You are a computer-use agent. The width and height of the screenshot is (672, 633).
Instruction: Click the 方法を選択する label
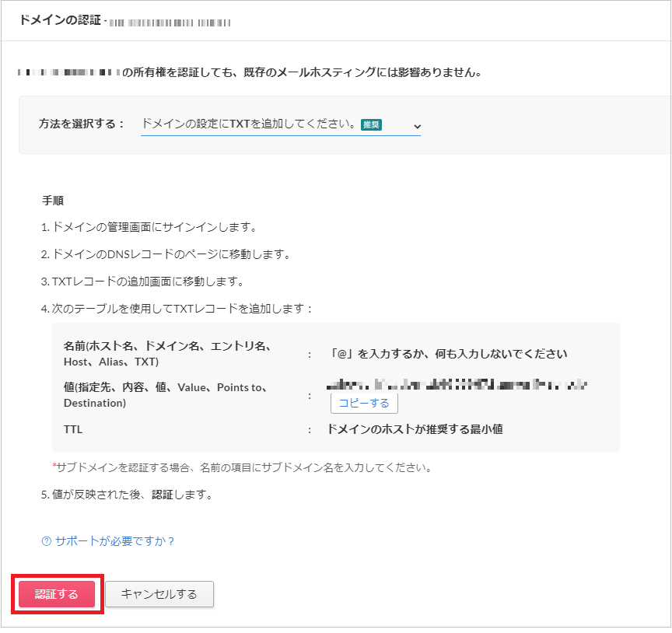pyautogui.click(x=82, y=124)
